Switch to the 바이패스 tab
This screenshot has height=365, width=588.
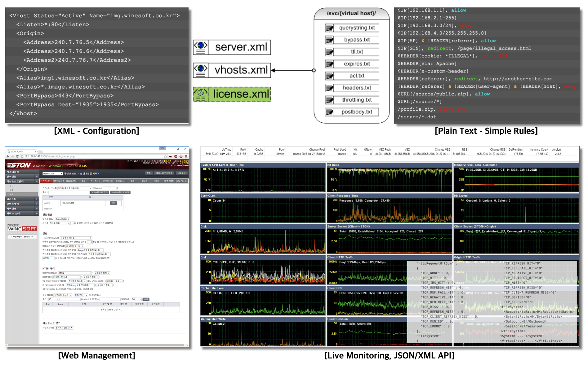(x=120, y=181)
